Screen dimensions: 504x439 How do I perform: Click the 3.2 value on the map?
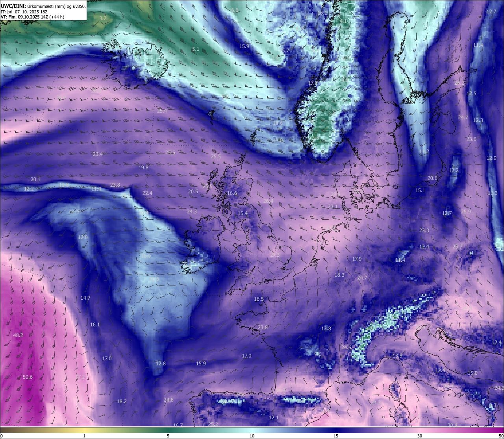pos(103,19)
